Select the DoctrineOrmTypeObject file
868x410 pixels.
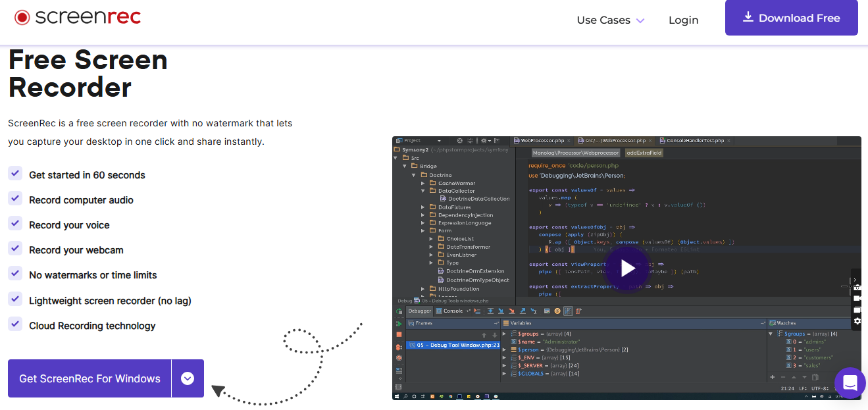click(472, 280)
